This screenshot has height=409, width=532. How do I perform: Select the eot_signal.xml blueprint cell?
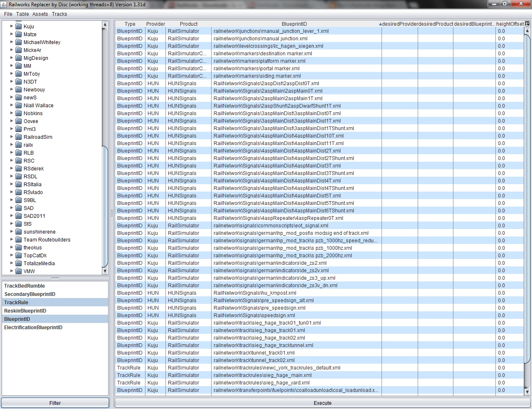tap(296, 226)
